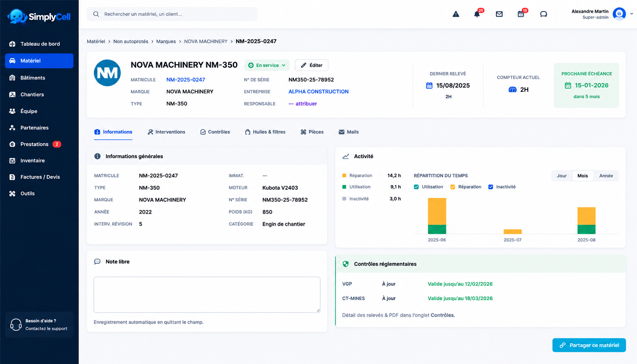Select Matériel in the sidebar
The height and width of the screenshot is (364, 637).
(x=39, y=61)
